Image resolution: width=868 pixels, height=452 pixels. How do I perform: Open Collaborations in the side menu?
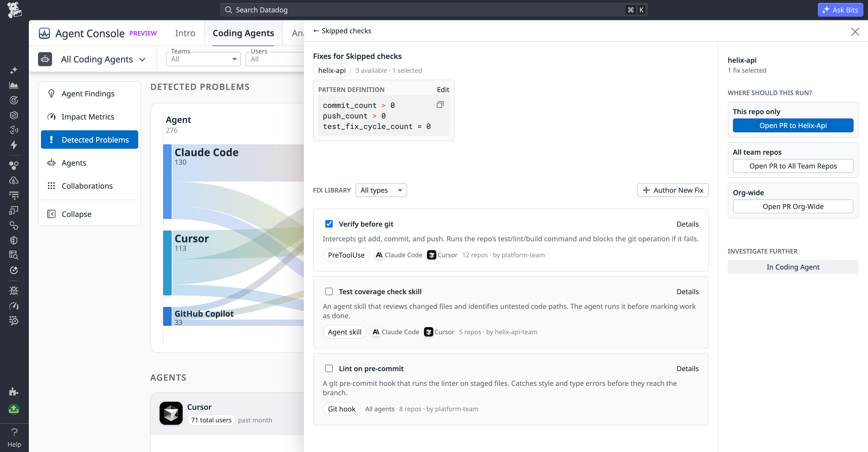[x=90, y=186]
